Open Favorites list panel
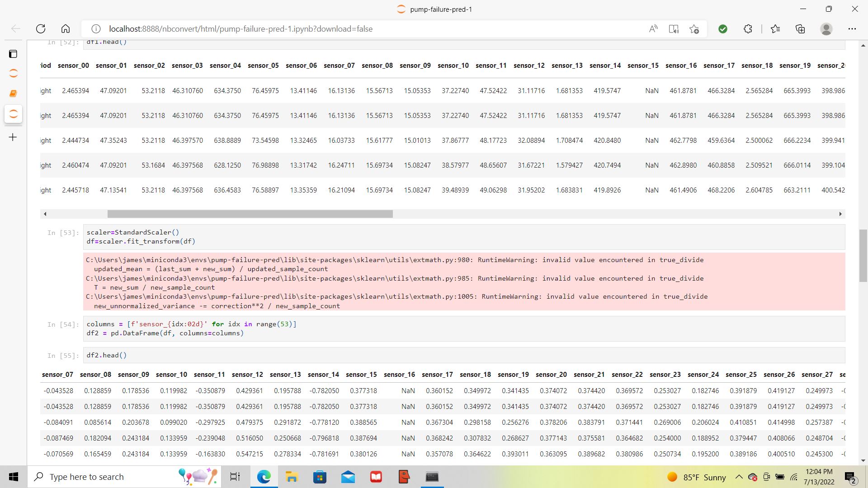 (x=775, y=29)
